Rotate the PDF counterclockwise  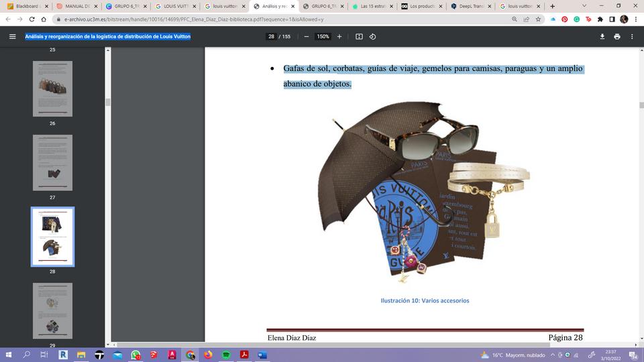point(372,36)
